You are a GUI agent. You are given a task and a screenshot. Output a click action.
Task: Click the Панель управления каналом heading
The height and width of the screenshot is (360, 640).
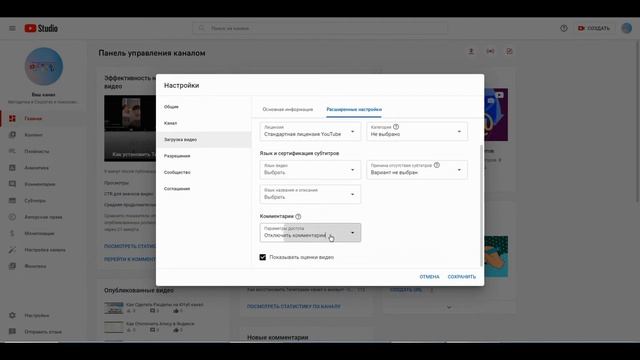152,53
